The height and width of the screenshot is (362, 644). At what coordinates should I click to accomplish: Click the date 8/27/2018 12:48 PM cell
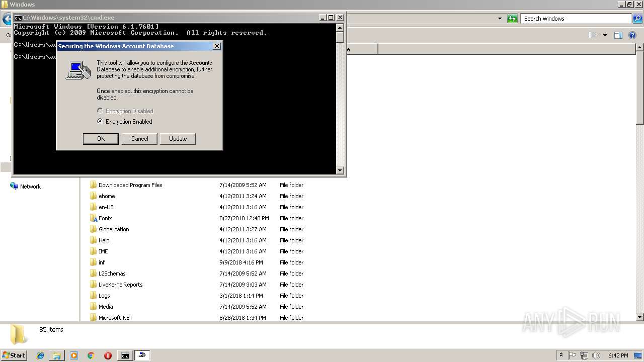(x=244, y=218)
